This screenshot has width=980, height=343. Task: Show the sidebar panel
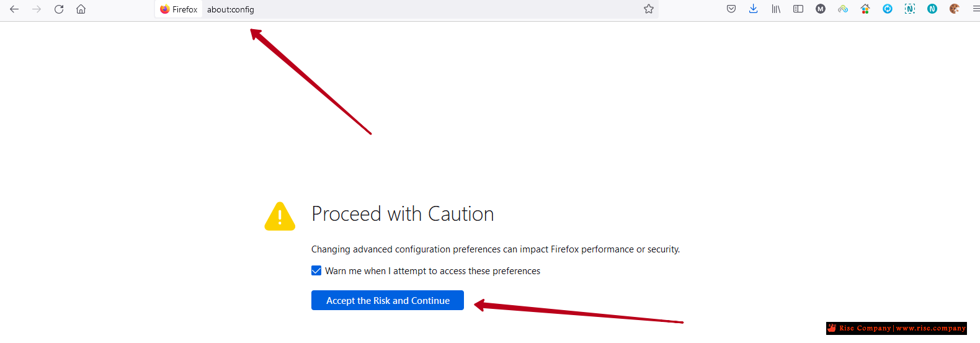[798, 9]
